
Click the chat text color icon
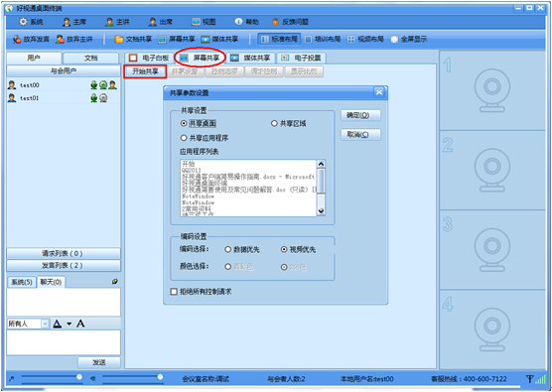coord(58,324)
